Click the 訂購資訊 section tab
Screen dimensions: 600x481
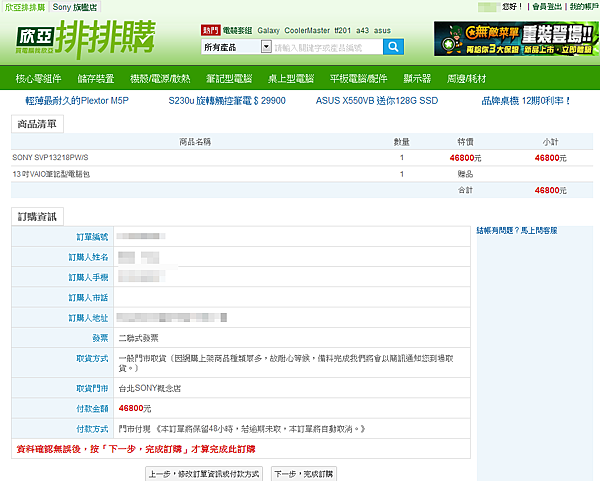tap(37, 217)
